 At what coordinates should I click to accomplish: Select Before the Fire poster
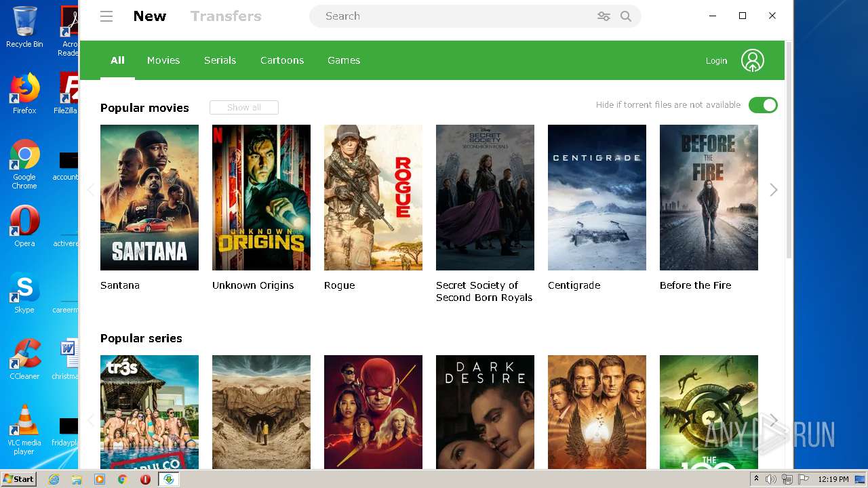709,197
